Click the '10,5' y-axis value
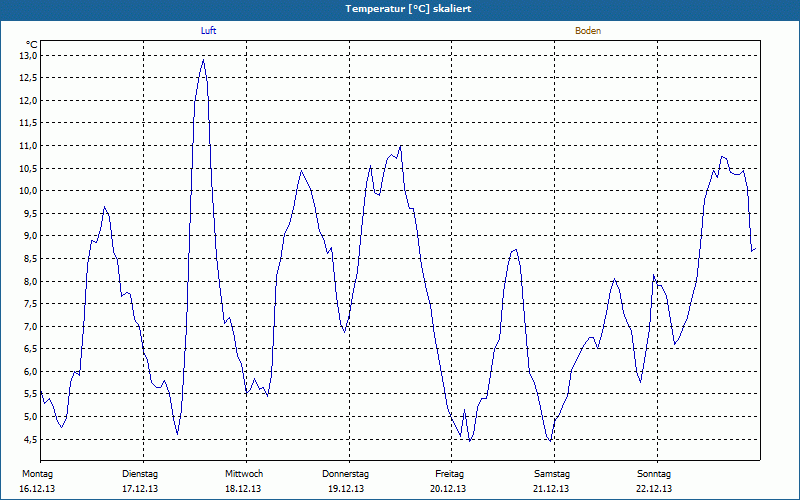The image size is (800, 500). click(x=29, y=168)
